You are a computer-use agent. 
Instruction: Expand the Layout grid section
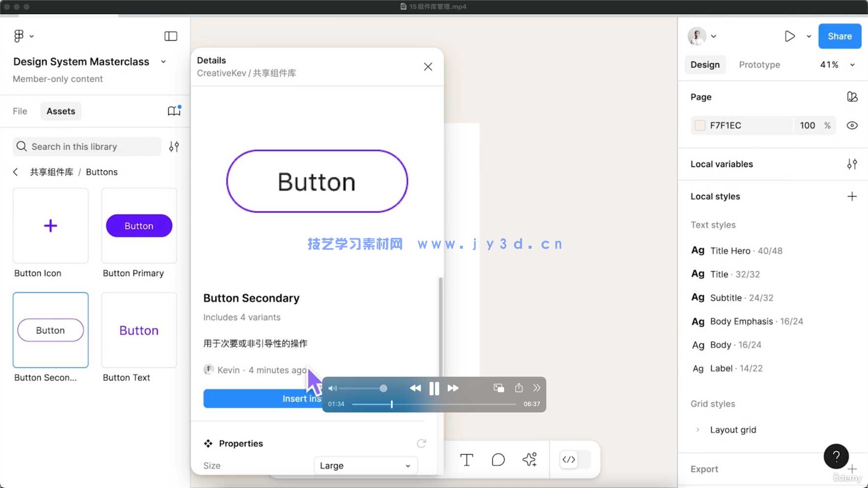tap(698, 429)
